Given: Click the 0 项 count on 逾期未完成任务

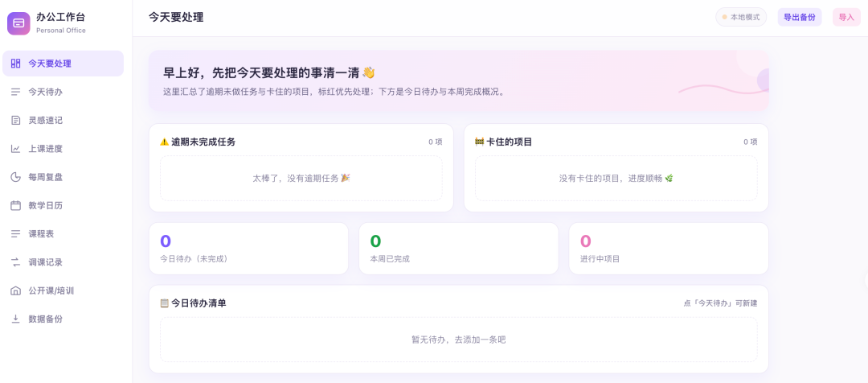Looking at the screenshot, I should [x=435, y=142].
